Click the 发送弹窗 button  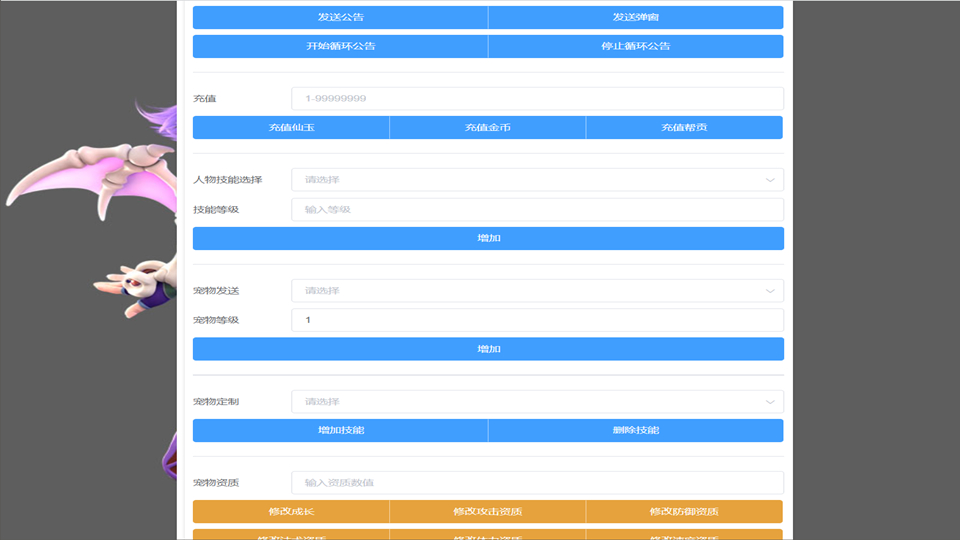tap(636, 17)
